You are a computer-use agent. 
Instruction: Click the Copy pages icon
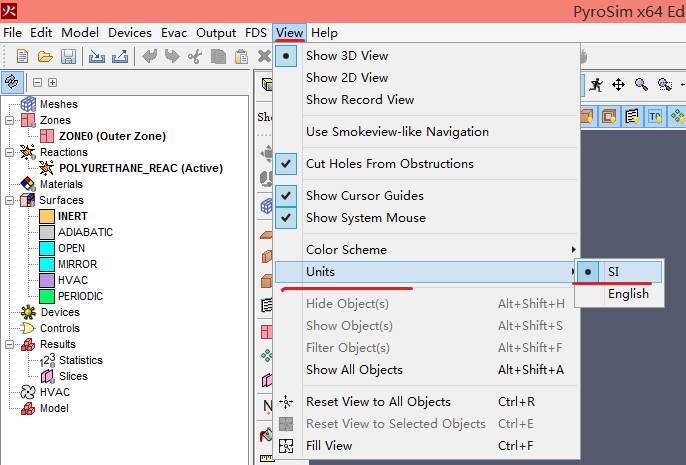pos(218,56)
